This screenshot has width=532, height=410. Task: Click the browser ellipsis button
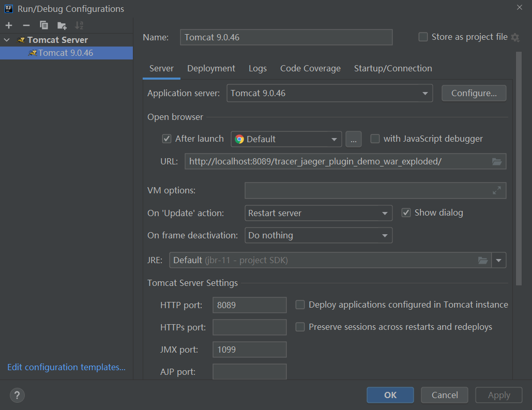pyautogui.click(x=353, y=139)
